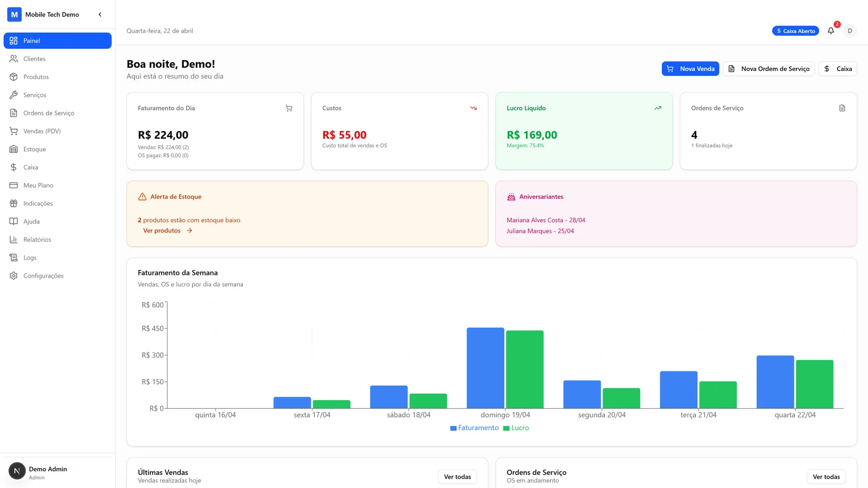Viewport: 868px width, 488px height.
Task: Click domingo 19/04 blue Faturamento bar
Action: (486, 368)
